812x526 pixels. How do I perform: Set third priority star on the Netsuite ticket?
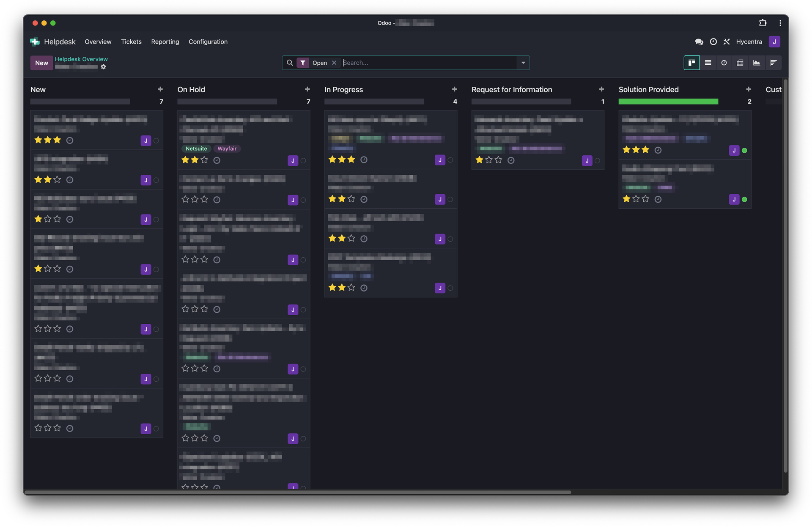point(204,160)
